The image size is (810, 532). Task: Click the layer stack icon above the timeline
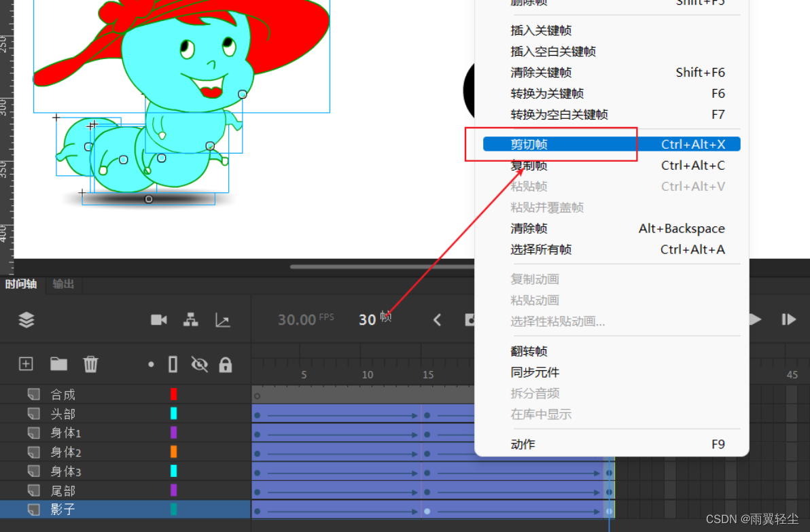pos(26,319)
